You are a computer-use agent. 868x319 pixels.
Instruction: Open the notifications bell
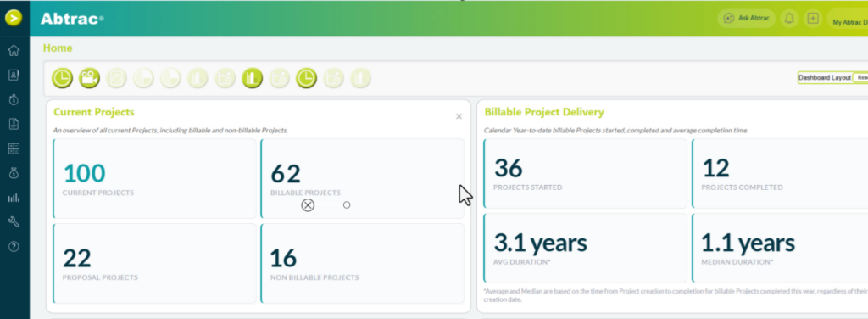tap(789, 19)
